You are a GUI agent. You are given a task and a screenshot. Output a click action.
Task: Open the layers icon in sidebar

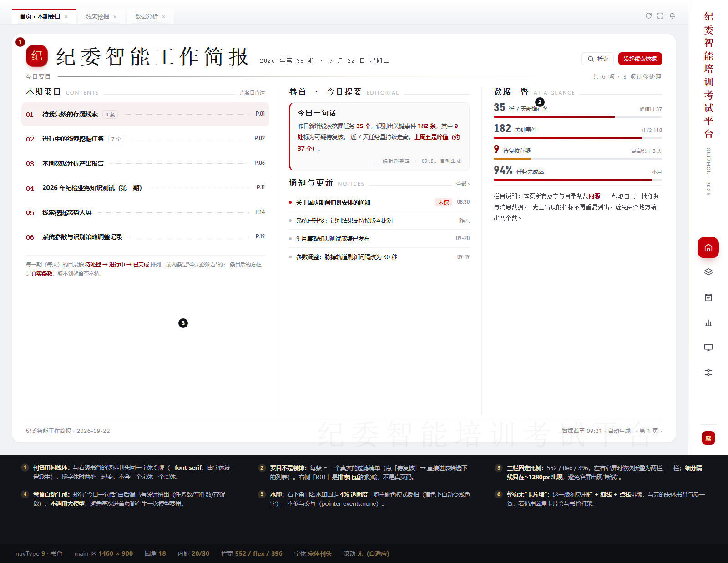(708, 272)
